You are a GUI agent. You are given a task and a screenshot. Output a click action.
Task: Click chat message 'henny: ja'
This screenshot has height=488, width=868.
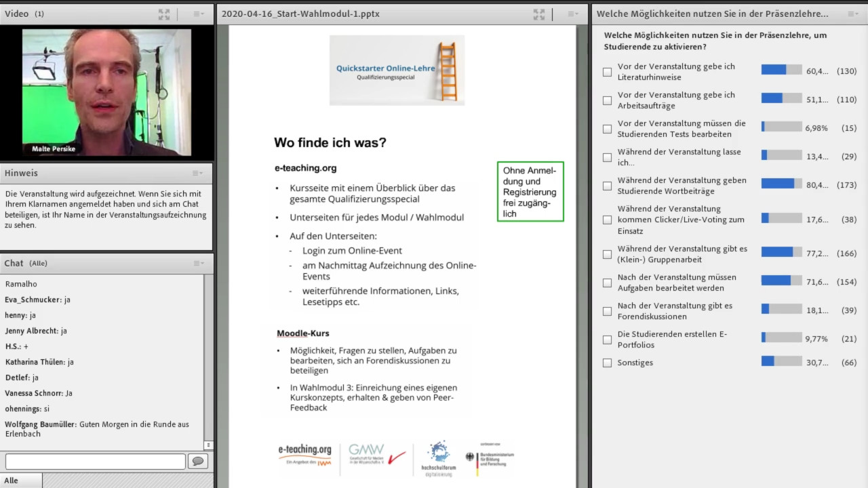20,315
